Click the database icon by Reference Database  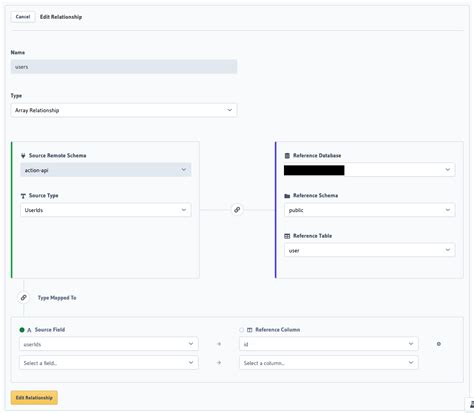click(287, 156)
